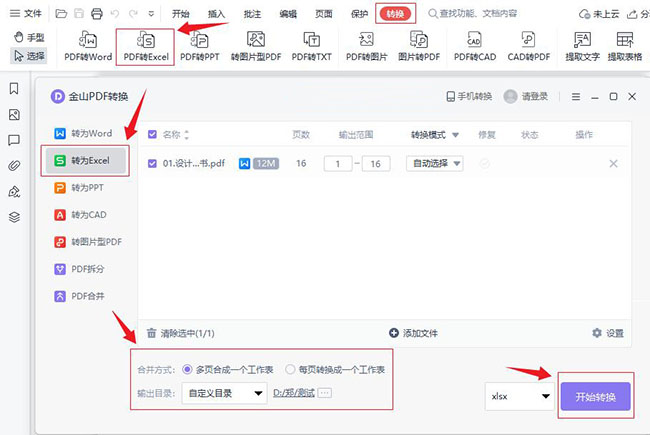Image resolution: width=650 pixels, height=435 pixels.
Task: Select 转为Excel in converter list
Action: (85, 160)
